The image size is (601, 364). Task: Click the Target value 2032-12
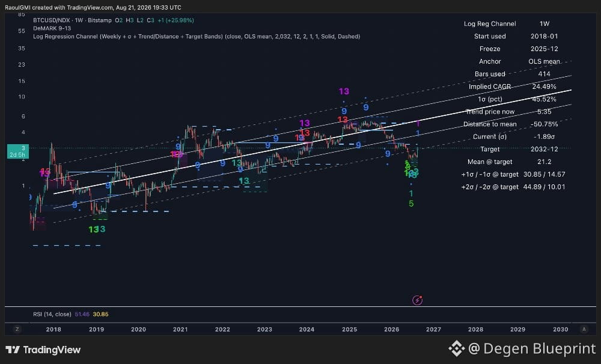point(545,150)
